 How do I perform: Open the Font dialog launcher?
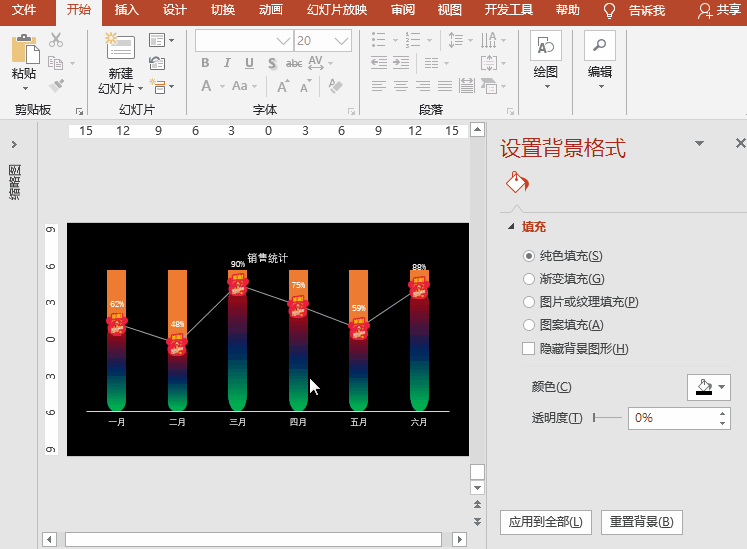(351, 112)
